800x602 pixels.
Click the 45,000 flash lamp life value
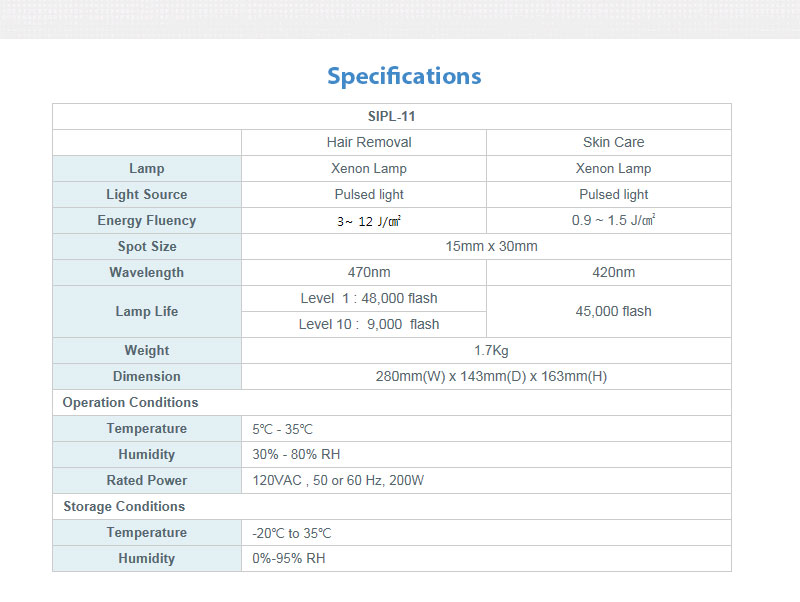click(x=613, y=311)
